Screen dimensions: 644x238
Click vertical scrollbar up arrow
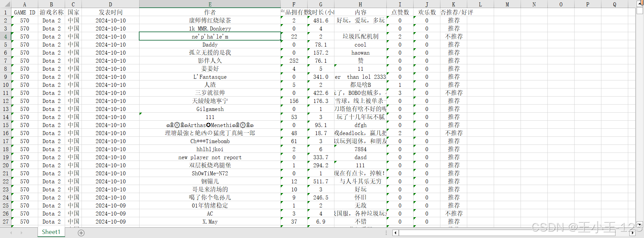tap(640, 3)
